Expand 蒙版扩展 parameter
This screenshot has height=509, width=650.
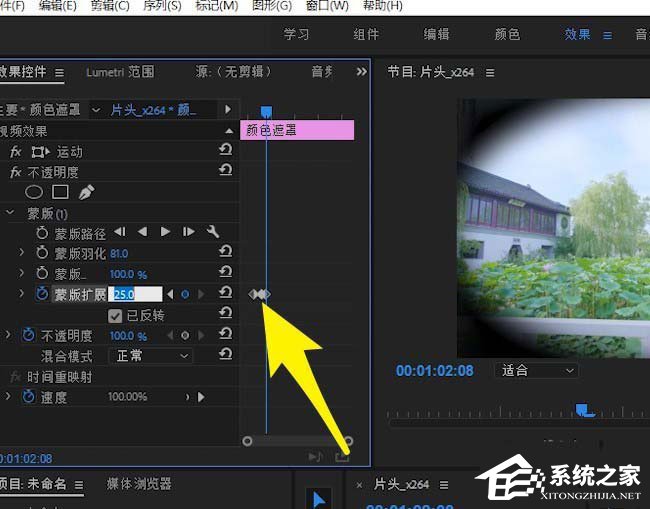pos(22,293)
